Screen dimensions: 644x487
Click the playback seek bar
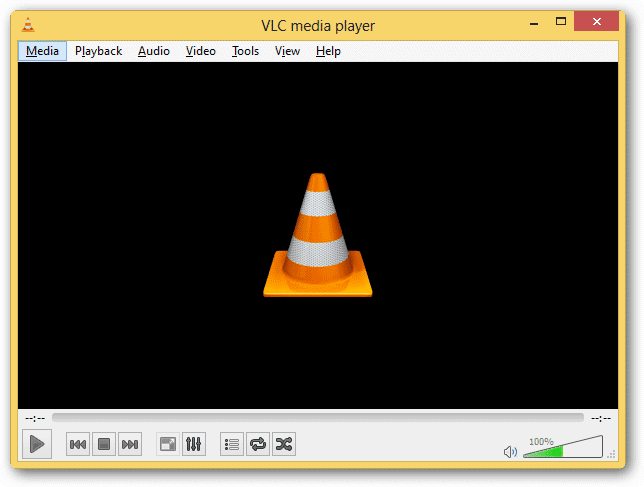click(x=317, y=418)
